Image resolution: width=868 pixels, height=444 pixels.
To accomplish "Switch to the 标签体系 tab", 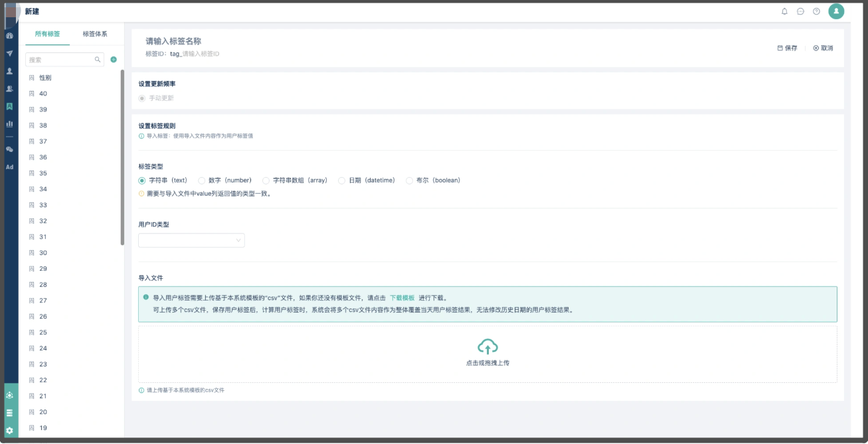I will coord(94,34).
